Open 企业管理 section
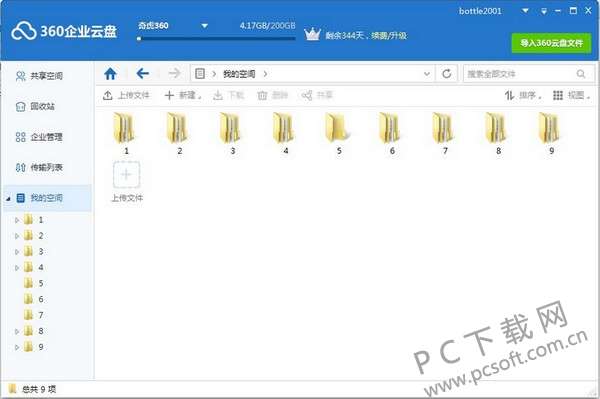Image resolution: width=600 pixels, height=399 pixels. (x=39, y=137)
